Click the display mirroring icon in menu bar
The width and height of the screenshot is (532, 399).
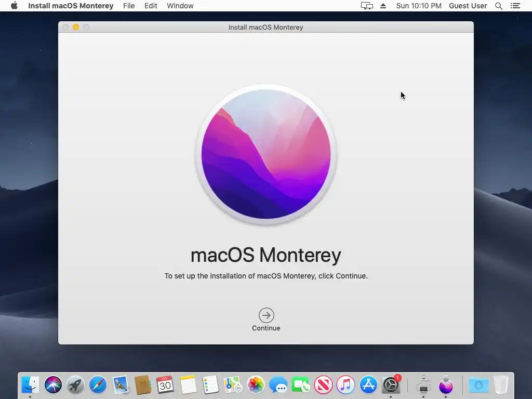pyautogui.click(x=367, y=6)
